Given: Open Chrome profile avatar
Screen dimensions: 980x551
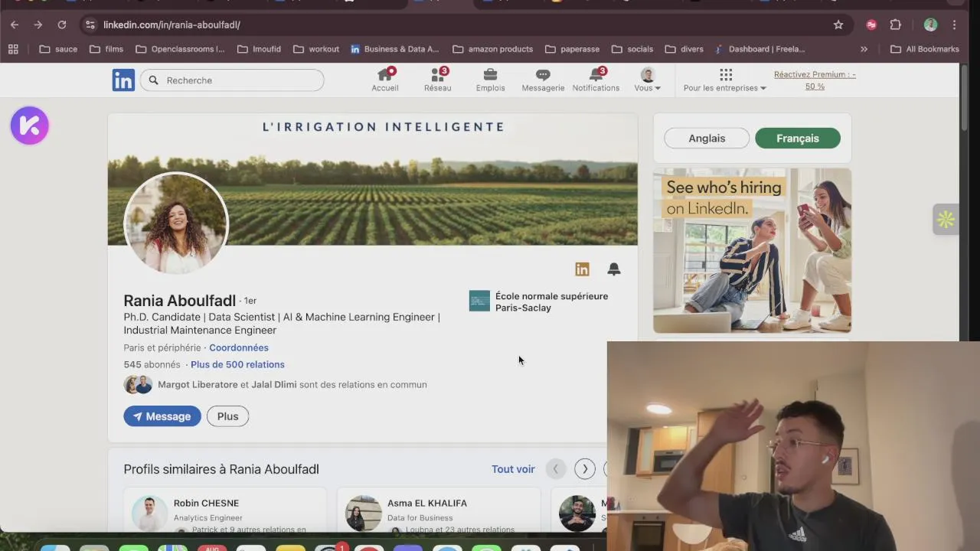Looking at the screenshot, I should [930, 24].
